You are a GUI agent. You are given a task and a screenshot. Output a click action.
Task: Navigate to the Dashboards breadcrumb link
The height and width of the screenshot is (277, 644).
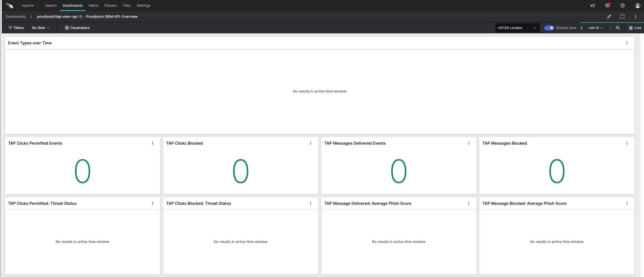[16, 17]
